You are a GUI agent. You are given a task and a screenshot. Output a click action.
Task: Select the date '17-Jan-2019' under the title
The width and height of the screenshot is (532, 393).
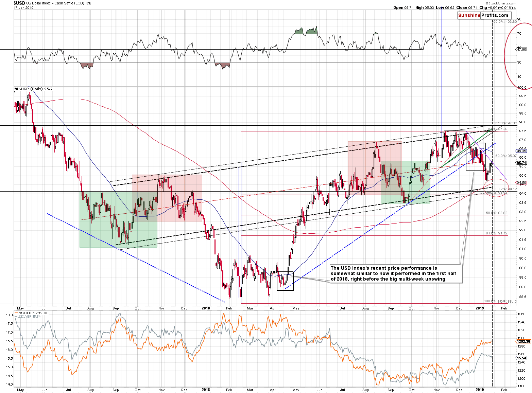(23, 7)
